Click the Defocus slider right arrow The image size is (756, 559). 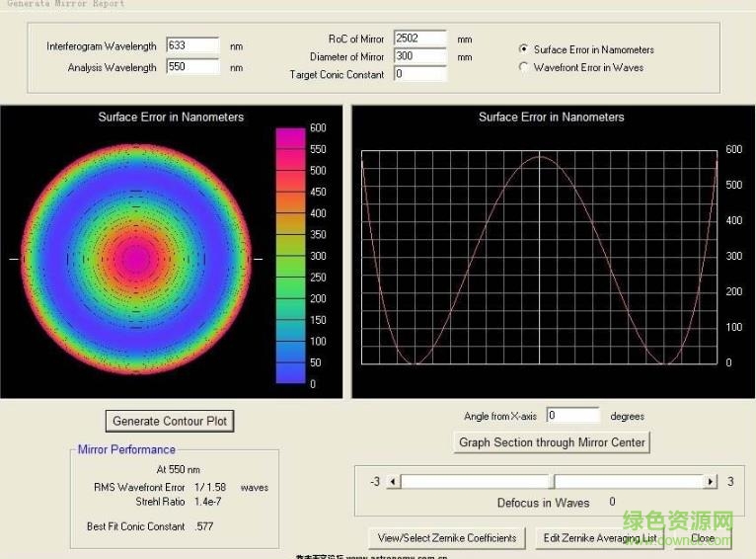pyautogui.click(x=710, y=482)
